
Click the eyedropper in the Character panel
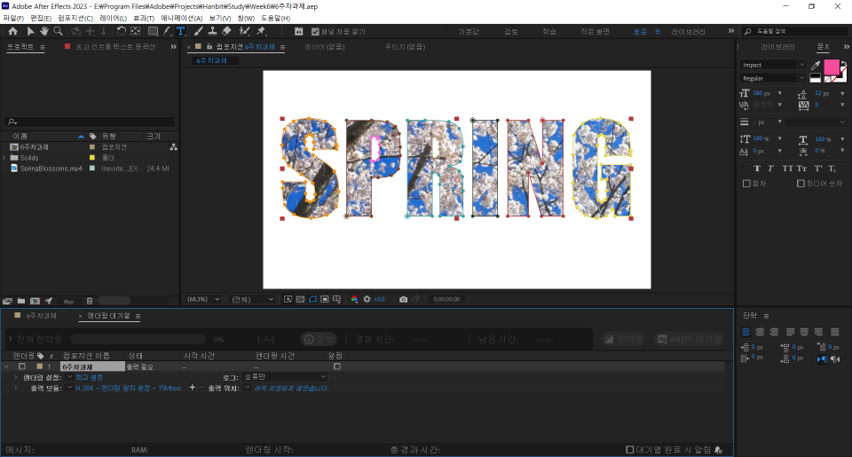point(815,65)
